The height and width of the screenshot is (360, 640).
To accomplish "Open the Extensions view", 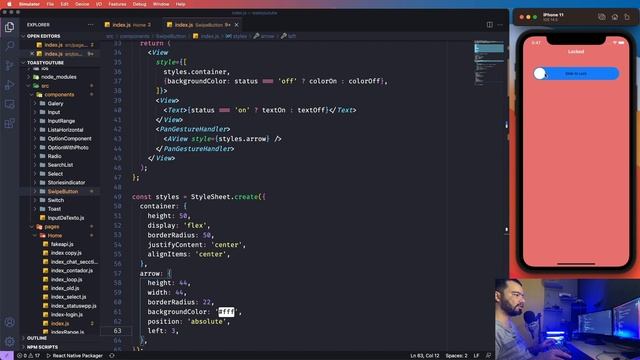I will pos(9,123).
